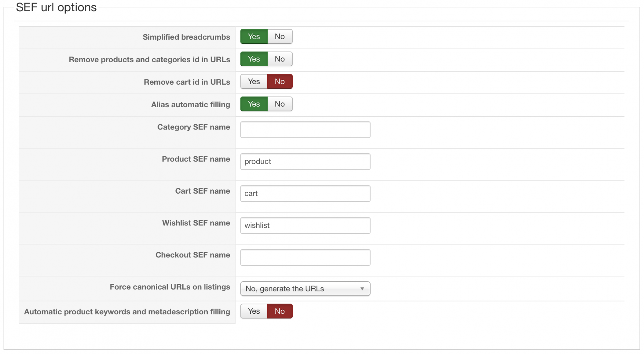Click the Cart SEF name text box
Screen dimensions: 644x354
(x=305, y=194)
